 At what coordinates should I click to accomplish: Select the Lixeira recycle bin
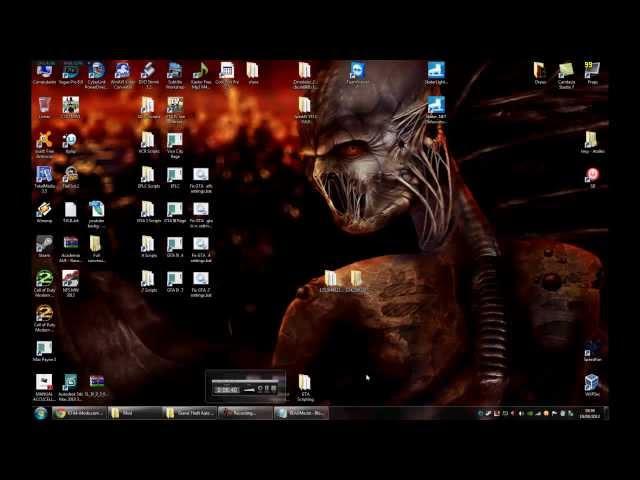[x=44, y=108]
